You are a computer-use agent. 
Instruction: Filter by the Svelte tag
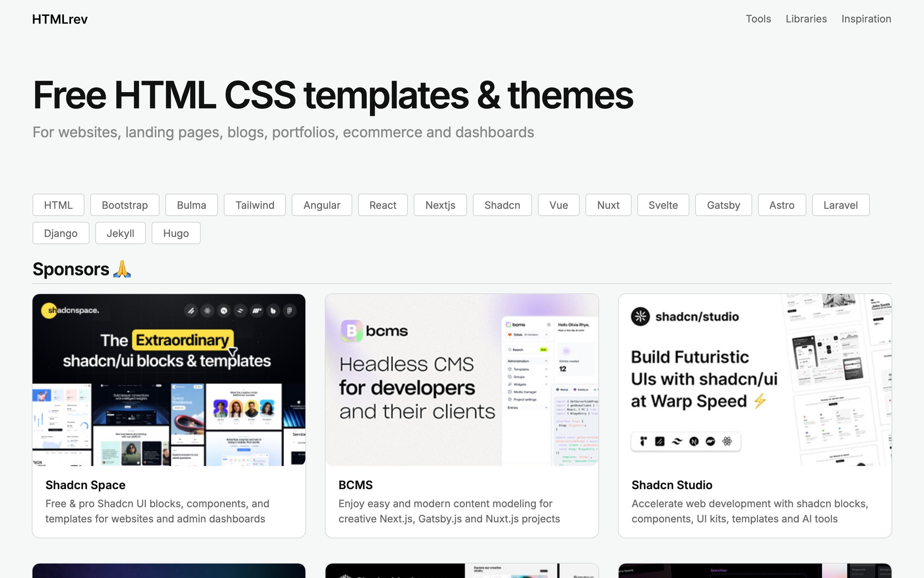(x=663, y=205)
